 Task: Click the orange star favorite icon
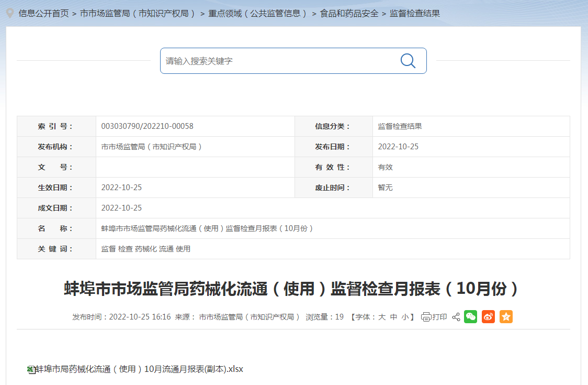tap(506, 316)
